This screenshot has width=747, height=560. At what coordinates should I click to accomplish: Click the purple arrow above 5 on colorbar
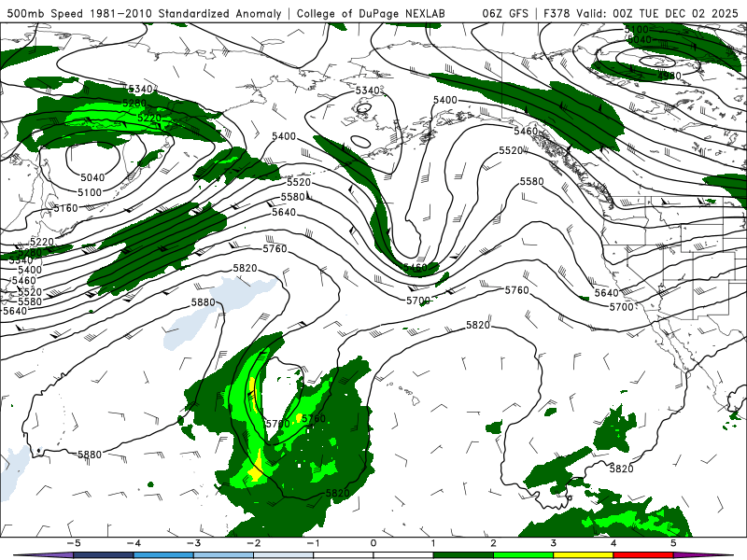click(703, 555)
